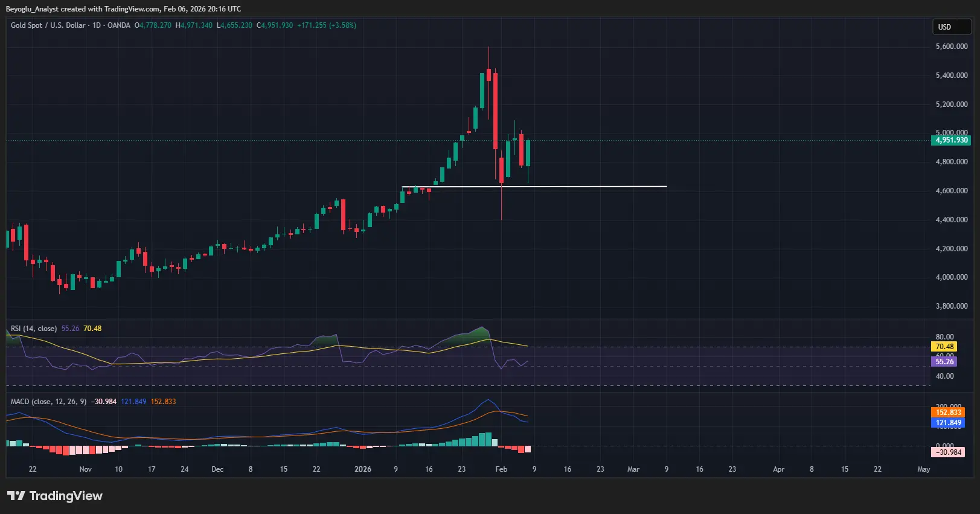The image size is (980, 514).
Task: Click the high value H4,971.340
Action: [194, 25]
